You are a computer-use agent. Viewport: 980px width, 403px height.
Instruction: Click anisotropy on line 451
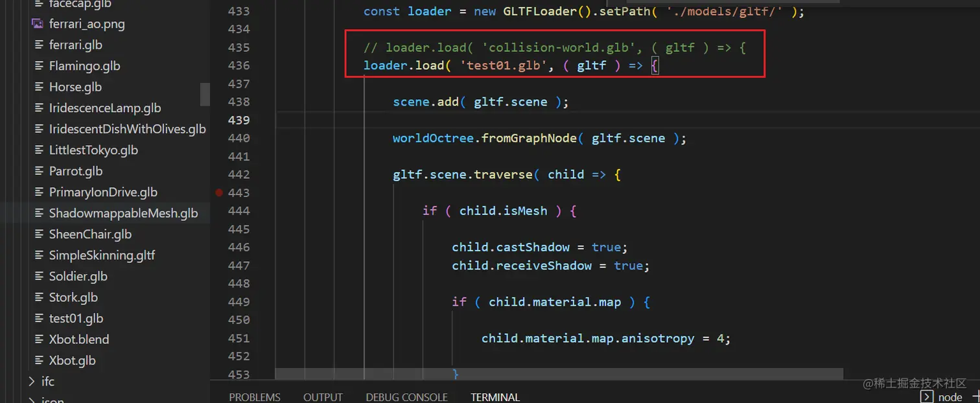(658, 338)
